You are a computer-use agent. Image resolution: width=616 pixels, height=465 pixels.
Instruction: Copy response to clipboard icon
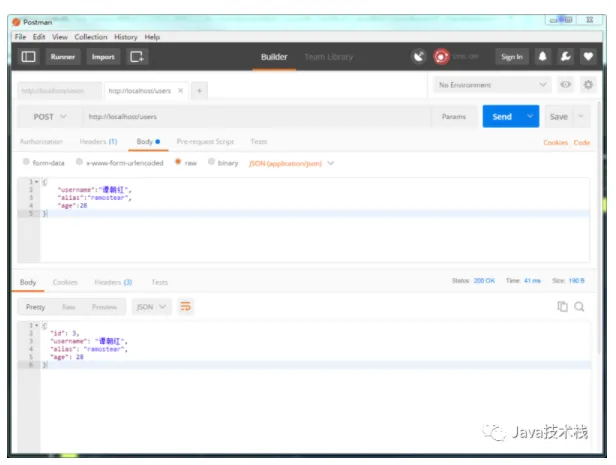pos(563,307)
